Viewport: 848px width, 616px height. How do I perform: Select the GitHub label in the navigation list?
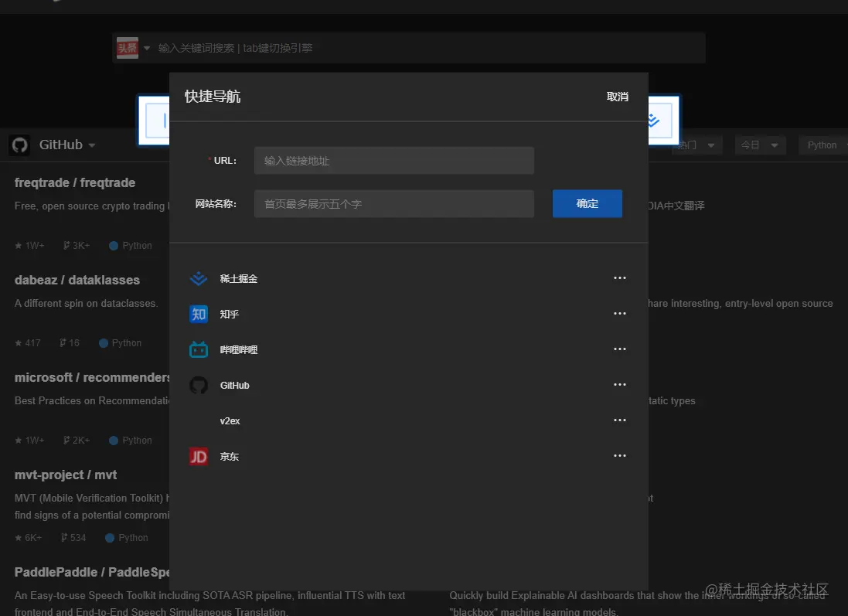click(235, 386)
